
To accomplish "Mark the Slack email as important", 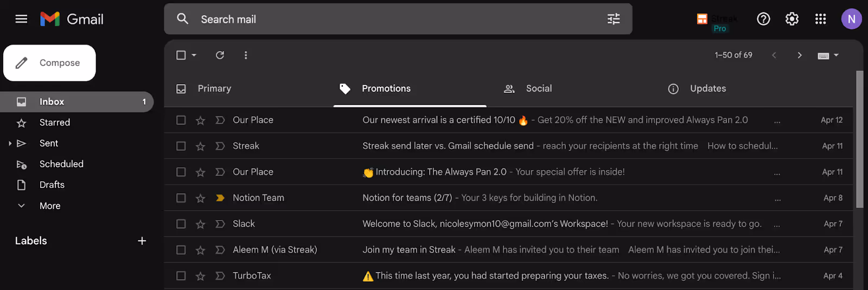I will 220,224.
